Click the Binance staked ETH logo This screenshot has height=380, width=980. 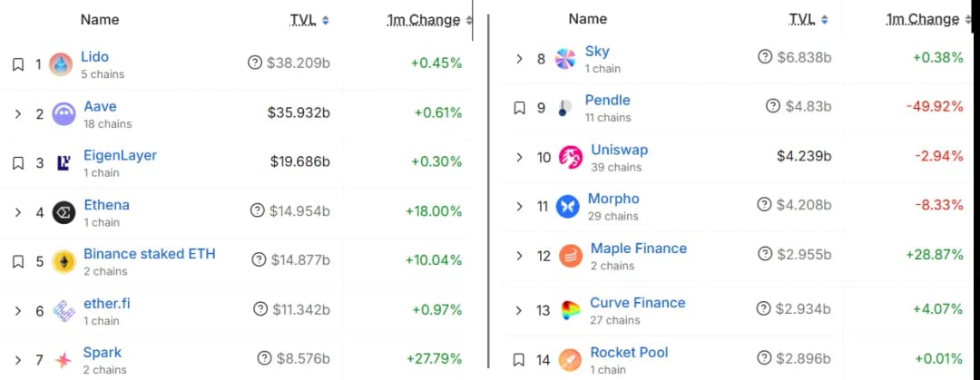click(x=63, y=262)
